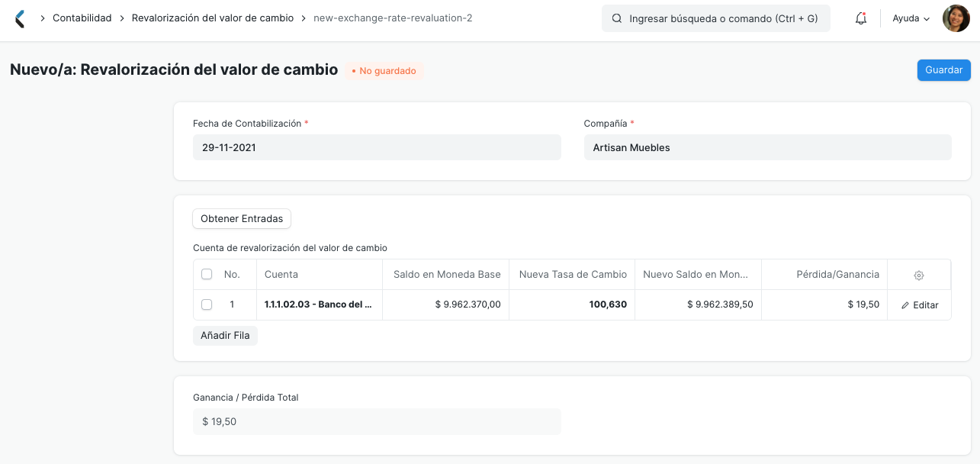Open the user profile avatar
980x464 pixels.
click(x=956, y=18)
